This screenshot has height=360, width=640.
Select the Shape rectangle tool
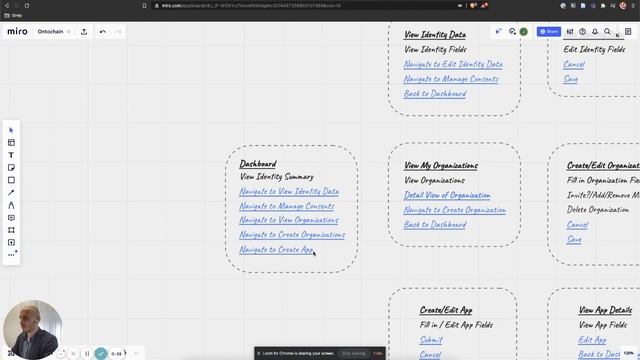(11, 180)
